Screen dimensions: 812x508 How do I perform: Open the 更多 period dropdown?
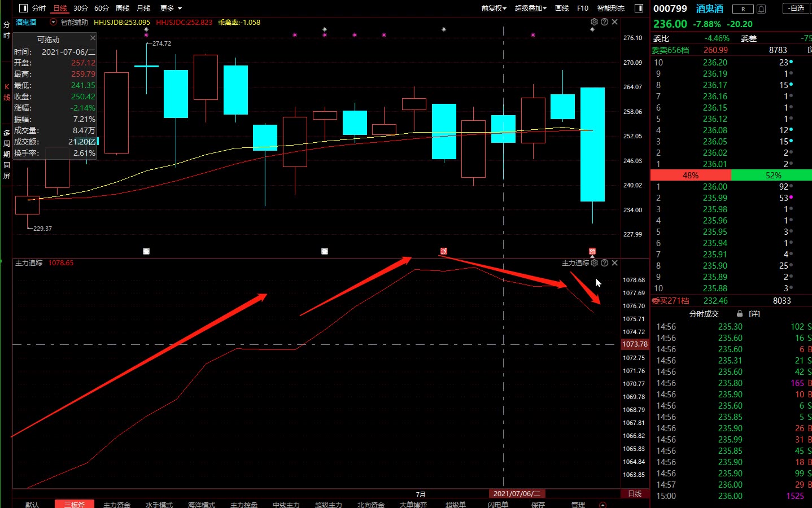click(x=171, y=8)
